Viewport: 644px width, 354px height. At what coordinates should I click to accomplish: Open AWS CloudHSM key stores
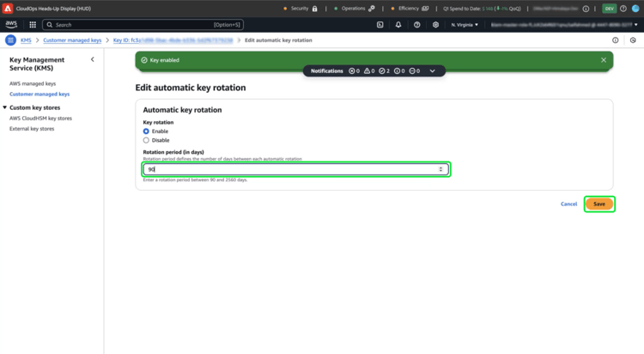coord(40,119)
